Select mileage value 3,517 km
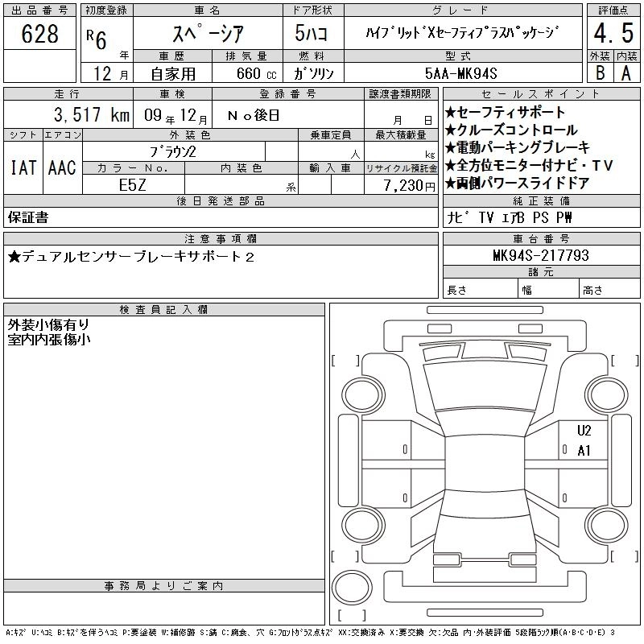This screenshot has width=644, height=644. (x=92, y=114)
